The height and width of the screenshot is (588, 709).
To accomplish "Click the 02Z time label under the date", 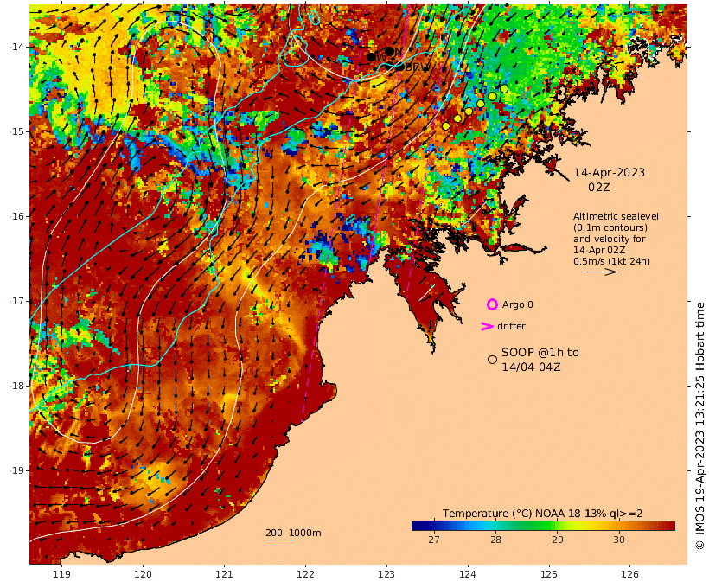I will (x=598, y=187).
